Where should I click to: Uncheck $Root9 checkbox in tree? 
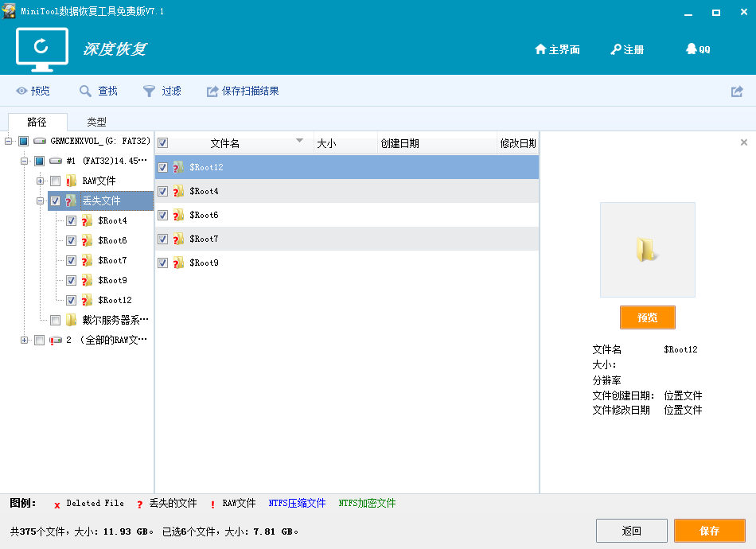(71, 281)
